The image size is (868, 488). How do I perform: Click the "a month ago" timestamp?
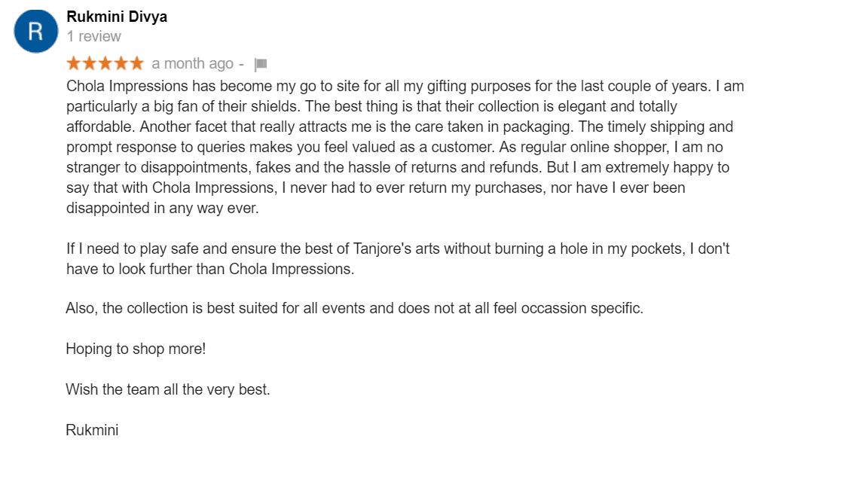[192, 64]
